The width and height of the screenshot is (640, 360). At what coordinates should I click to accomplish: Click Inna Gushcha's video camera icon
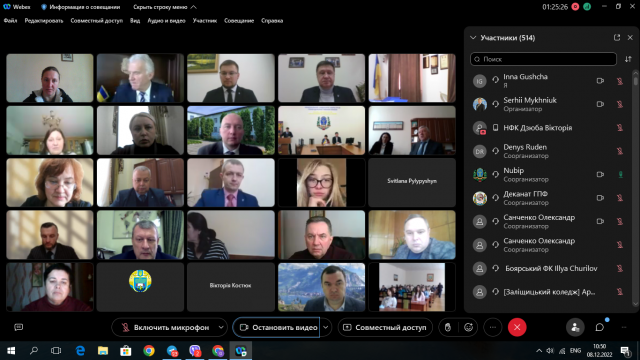tap(600, 81)
